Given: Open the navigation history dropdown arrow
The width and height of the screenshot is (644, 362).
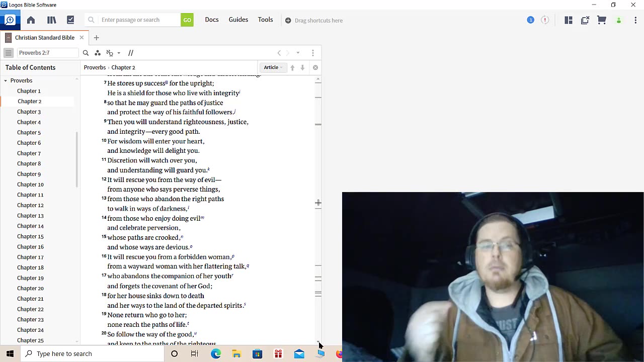Looking at the screenshot, I should 298,53.
